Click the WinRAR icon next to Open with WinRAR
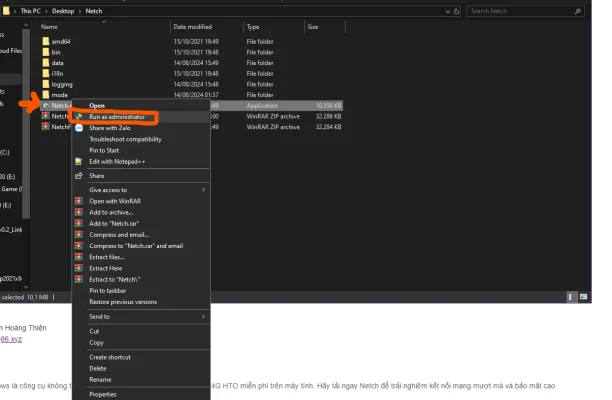Viewport: 612px width, 400px height. click(x=79, y=201)
